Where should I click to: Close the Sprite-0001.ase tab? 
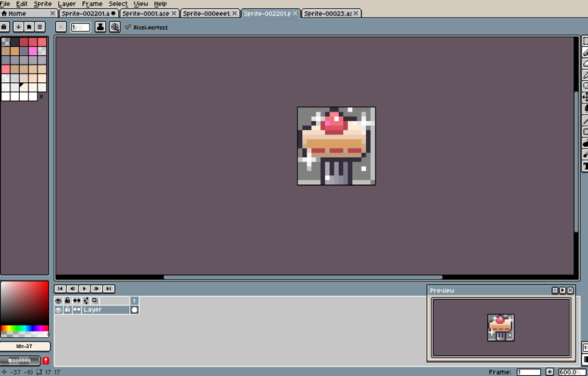pos(173,13)
